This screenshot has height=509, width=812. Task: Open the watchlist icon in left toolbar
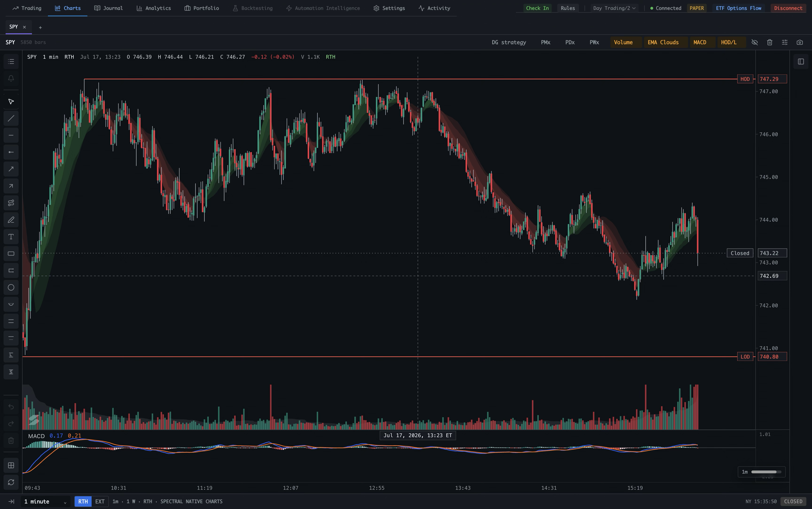point(11,62)
